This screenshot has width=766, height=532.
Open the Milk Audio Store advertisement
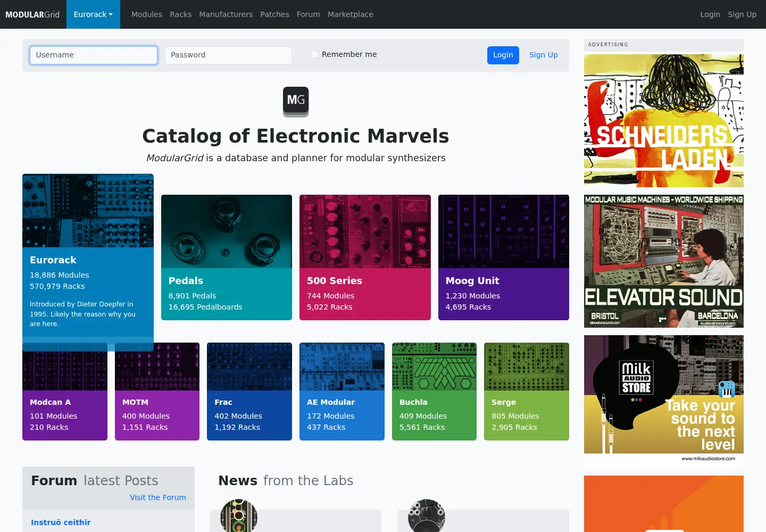(664, 402)
